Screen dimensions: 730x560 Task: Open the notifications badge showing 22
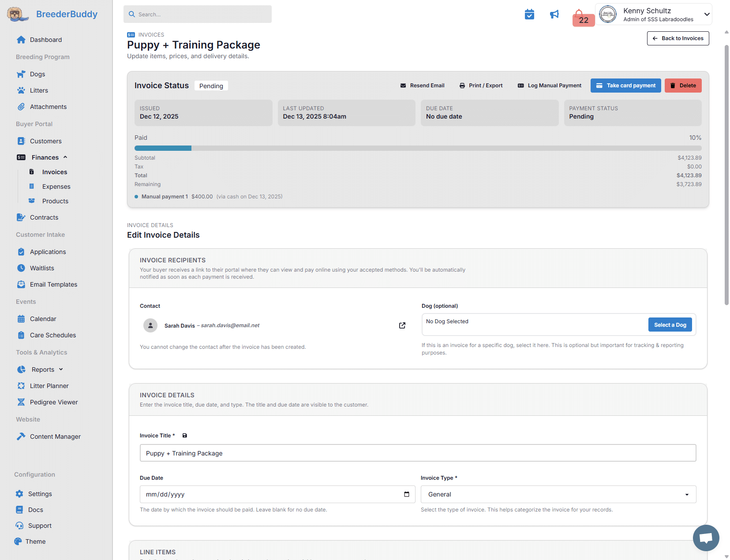click(583, 19)
